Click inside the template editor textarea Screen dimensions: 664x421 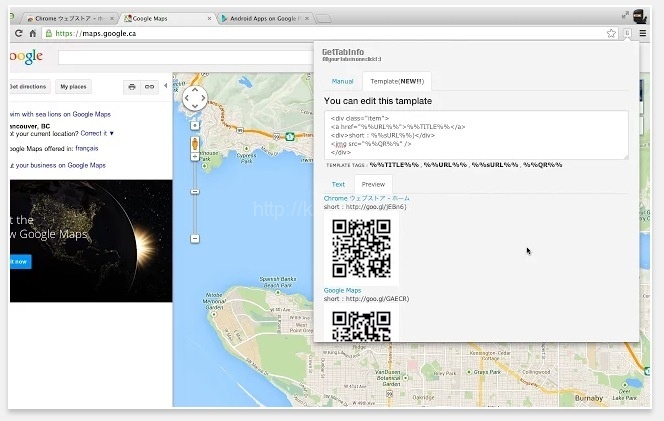(x=476, y=135)
